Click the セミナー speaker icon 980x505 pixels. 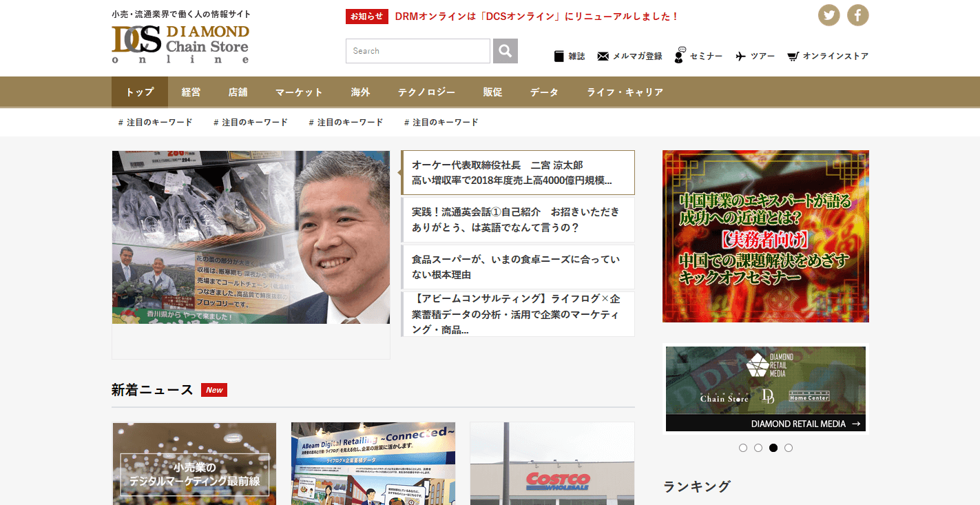680,55
